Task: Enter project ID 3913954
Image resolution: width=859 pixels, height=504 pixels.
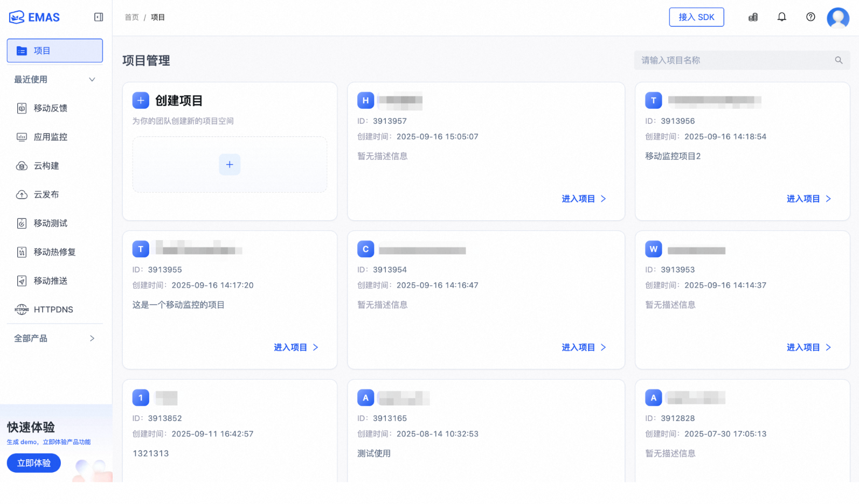Action: pos(584,347)
